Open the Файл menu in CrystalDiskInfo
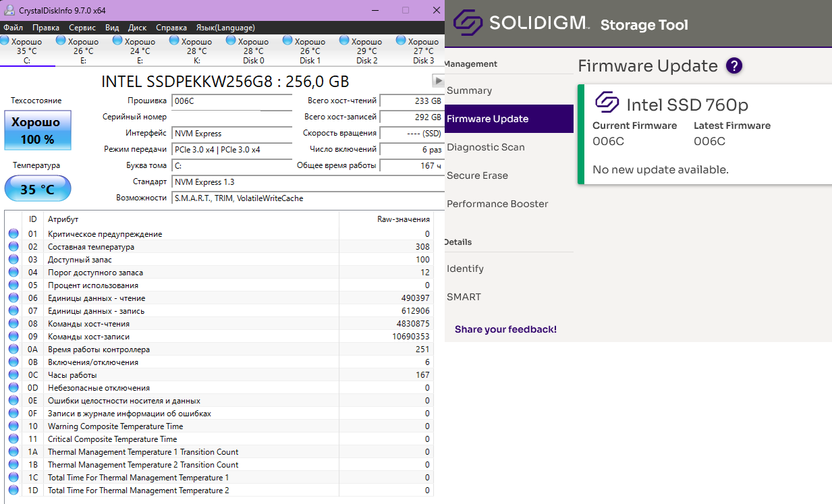The height and width of the screenshot is (504, 832). [13, 28]
